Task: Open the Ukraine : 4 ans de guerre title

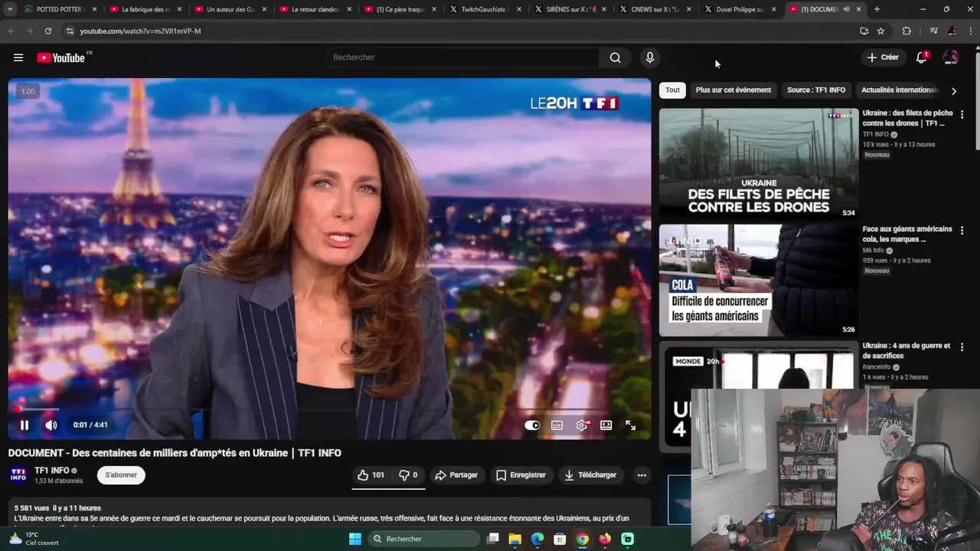Action: 906,350
